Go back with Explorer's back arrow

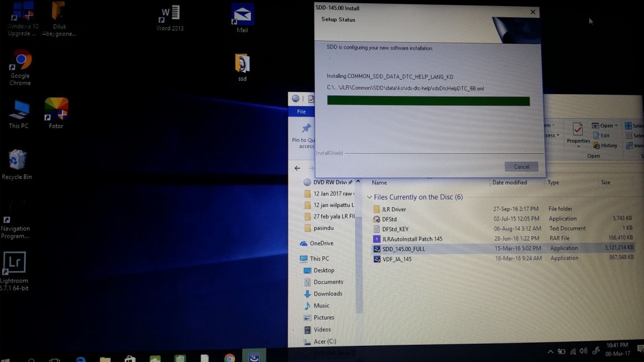point(297,168)
